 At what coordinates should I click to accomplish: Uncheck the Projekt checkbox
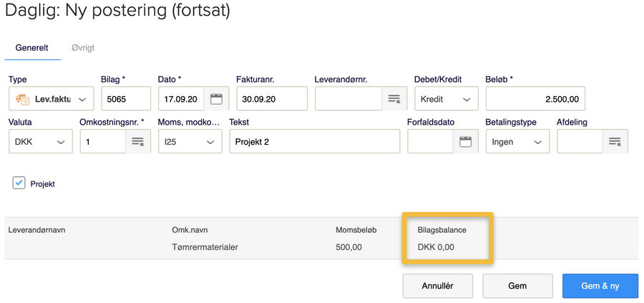(19, 183)
